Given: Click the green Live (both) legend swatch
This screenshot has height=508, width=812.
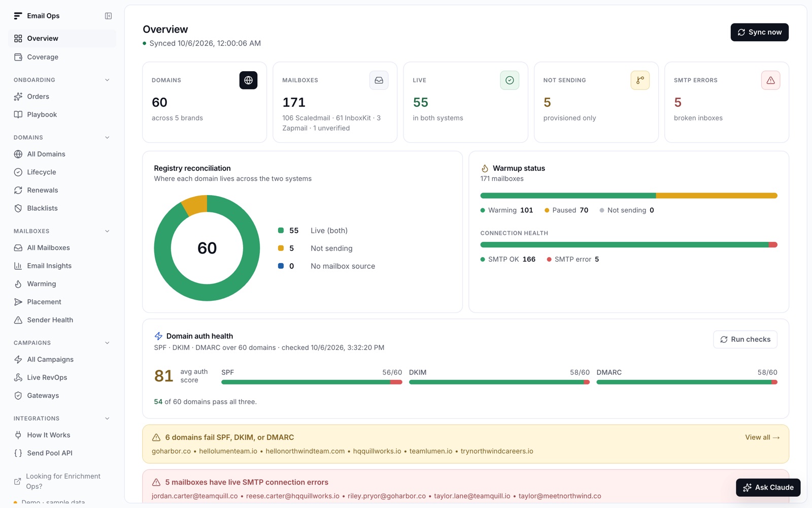Looking at the screenshot, I should click(281, 231).
